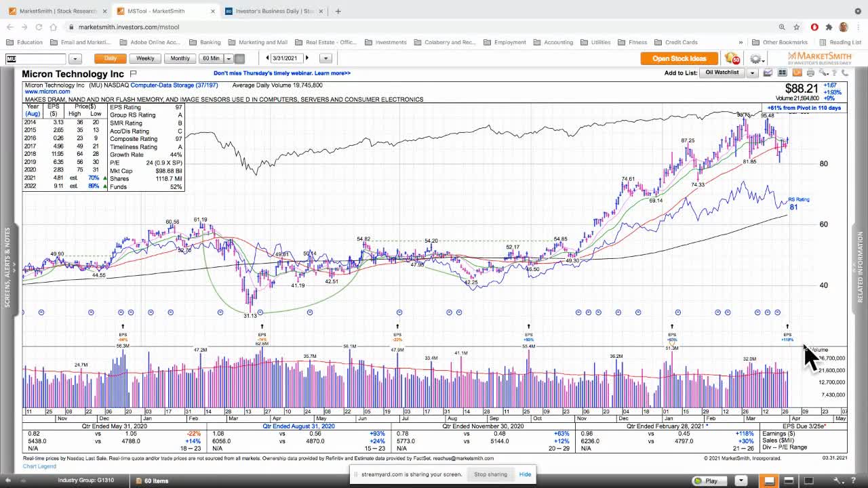This screenshot has height=488, width=868.
Task: Bookmark this page with the star icon
Action: (x=797, y=27)
